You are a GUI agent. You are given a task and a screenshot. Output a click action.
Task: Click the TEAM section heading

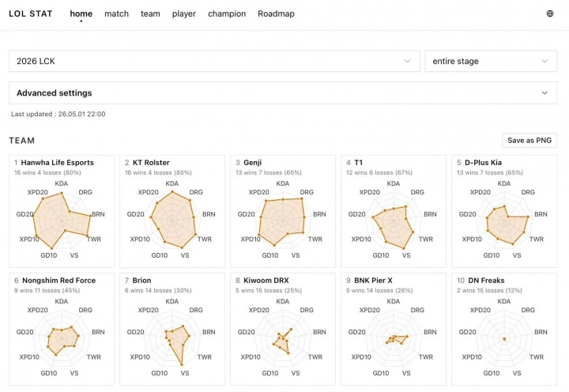[x=22, y=141]
